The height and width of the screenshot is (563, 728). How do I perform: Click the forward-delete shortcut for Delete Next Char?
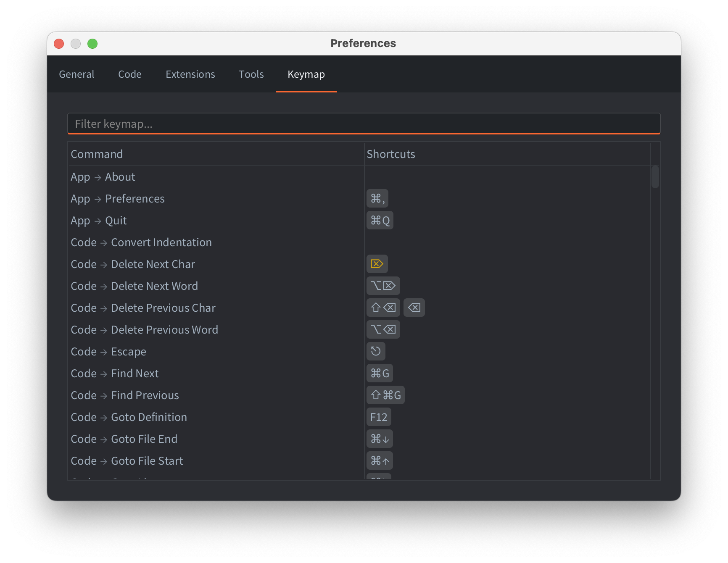click(x=377, y=264)
